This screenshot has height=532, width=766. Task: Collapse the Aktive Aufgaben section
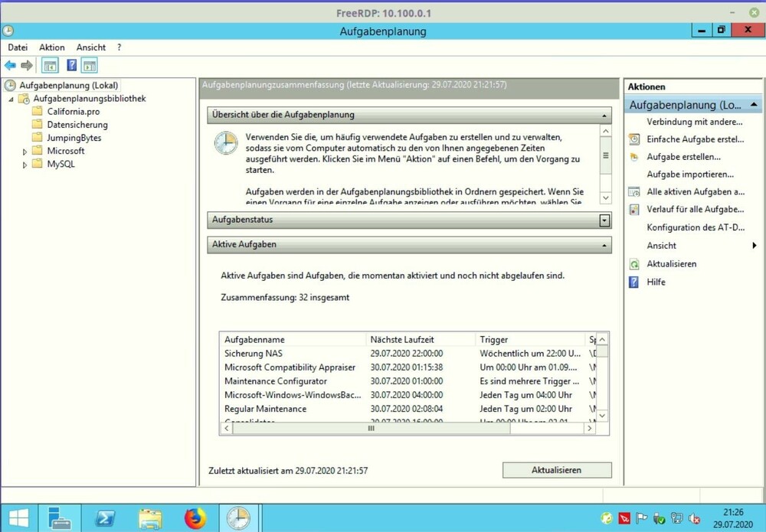tap(604, 245)
